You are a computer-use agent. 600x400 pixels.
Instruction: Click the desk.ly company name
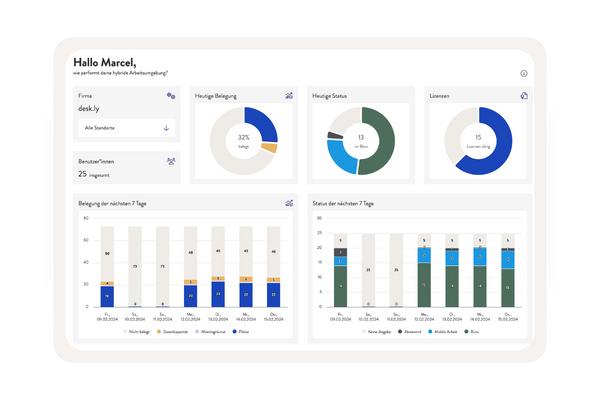click(89, 109)
